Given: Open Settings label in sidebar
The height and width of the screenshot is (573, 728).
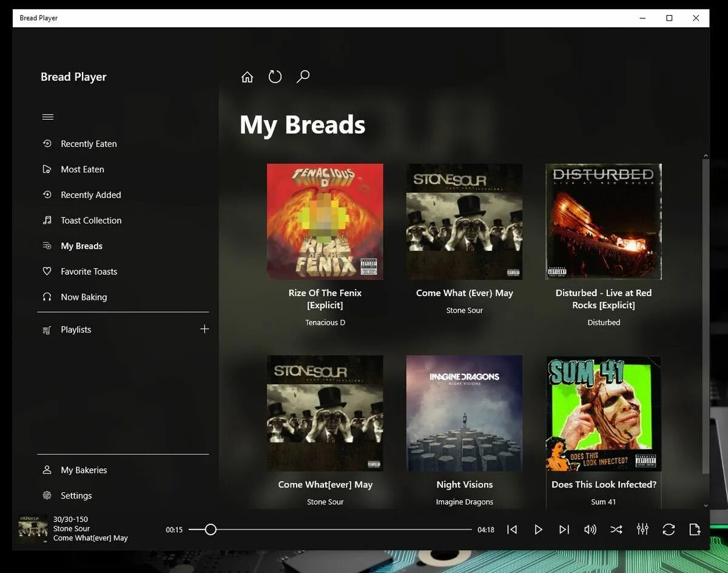Looking at the screenshot, I should [x=76, y=495].
